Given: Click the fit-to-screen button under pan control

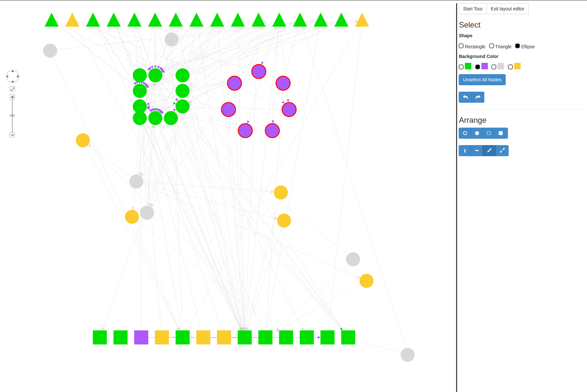Looking at the screenshot, I should coord(12,89).
